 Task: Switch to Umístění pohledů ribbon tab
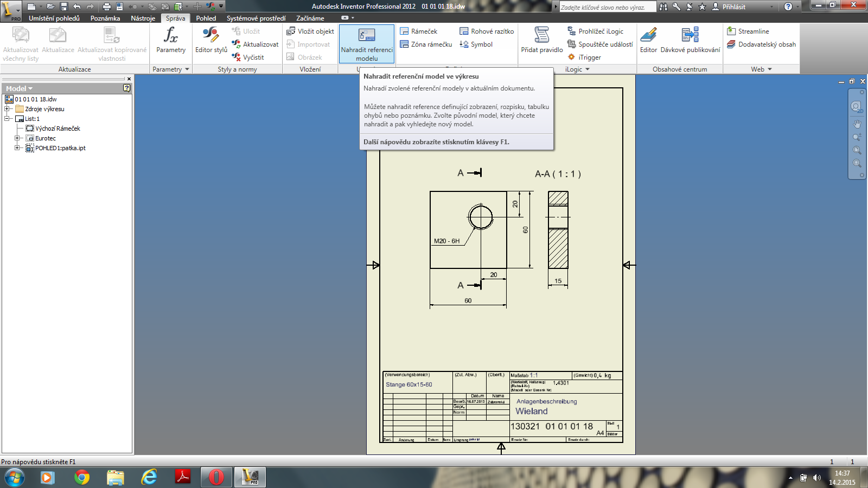click(54, 18)
